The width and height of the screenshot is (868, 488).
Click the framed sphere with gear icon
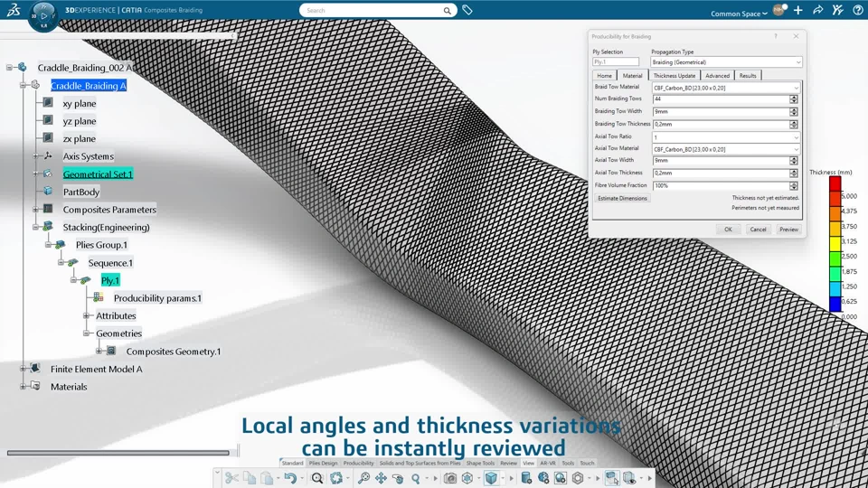[561, 477]
